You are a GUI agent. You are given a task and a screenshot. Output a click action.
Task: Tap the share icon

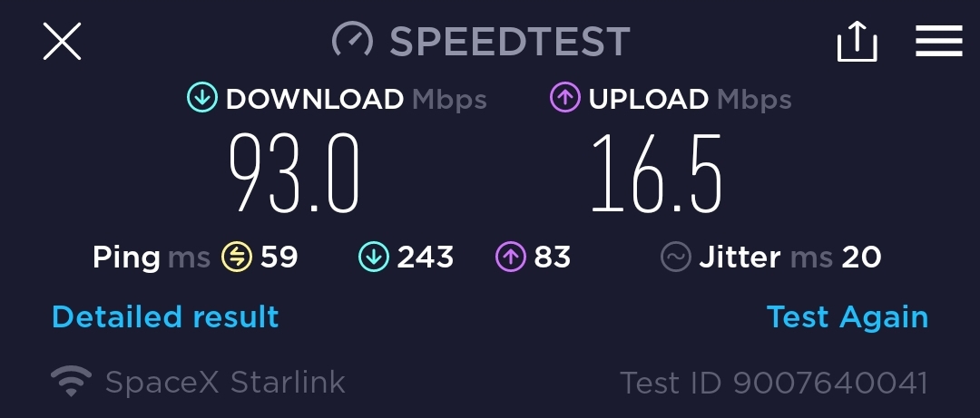(x=857, y=41)
